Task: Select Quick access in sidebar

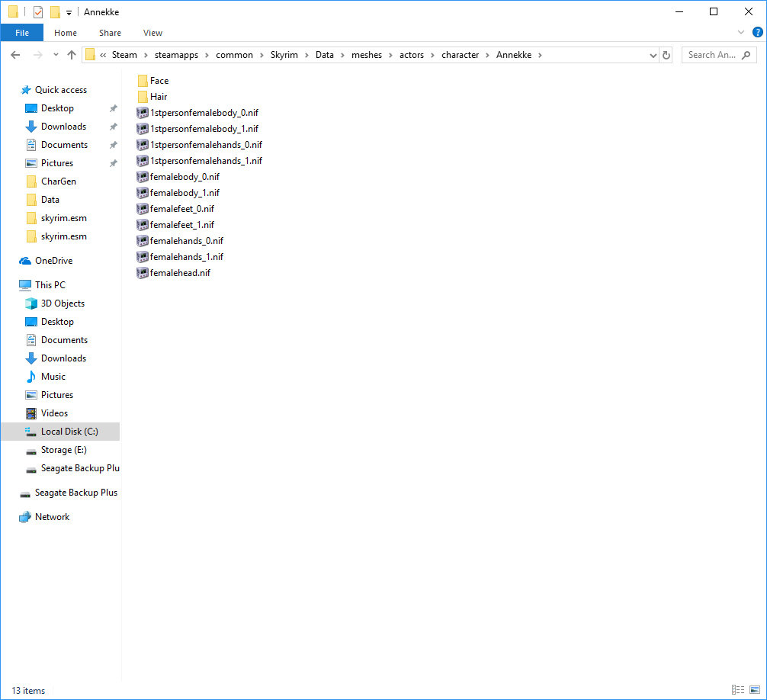Action: point(54,91)
